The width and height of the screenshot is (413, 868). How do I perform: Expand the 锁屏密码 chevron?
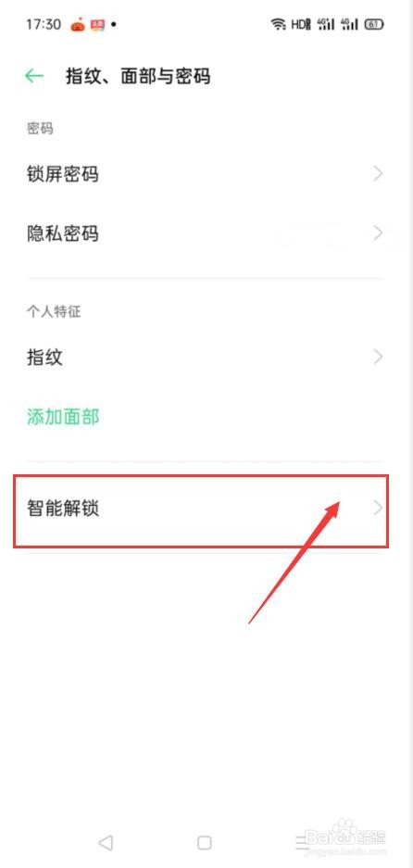378,174
